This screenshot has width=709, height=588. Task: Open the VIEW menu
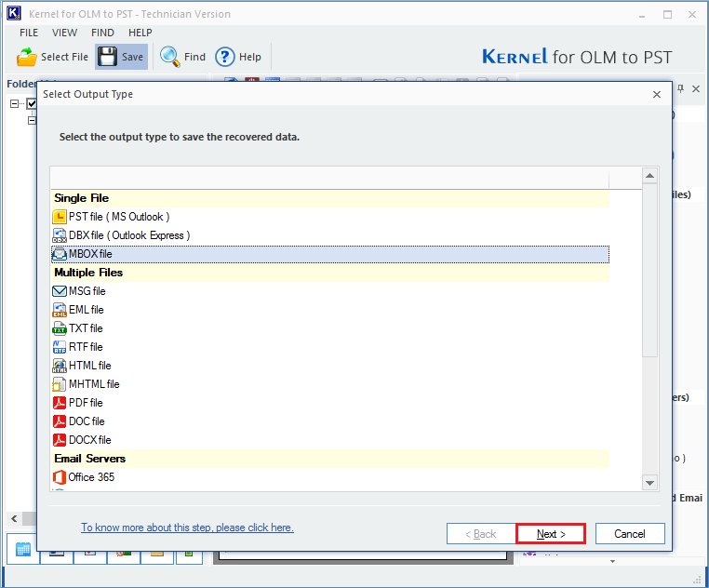pos(64,33)
